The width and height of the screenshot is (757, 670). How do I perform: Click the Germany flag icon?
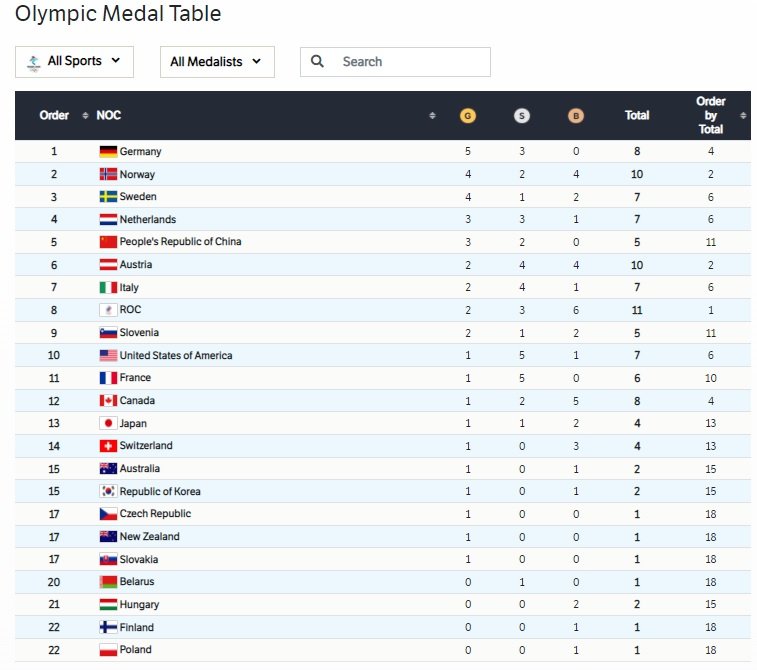[108, 152]
